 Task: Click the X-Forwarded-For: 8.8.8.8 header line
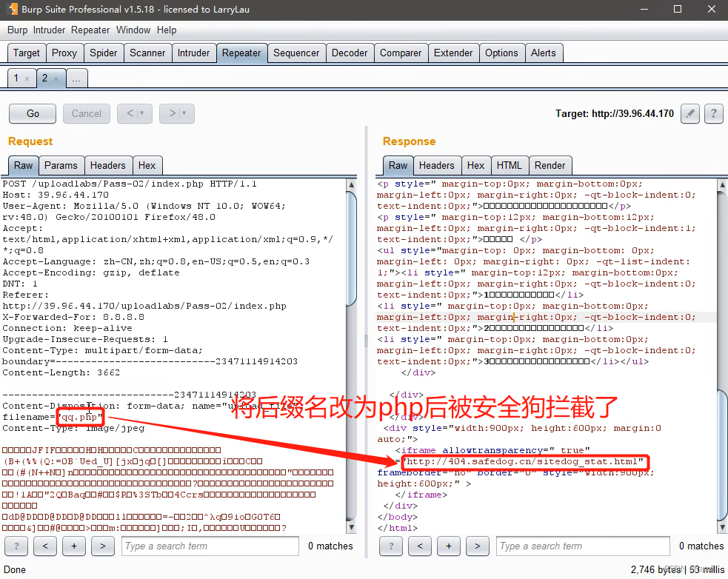click(73, 317)
